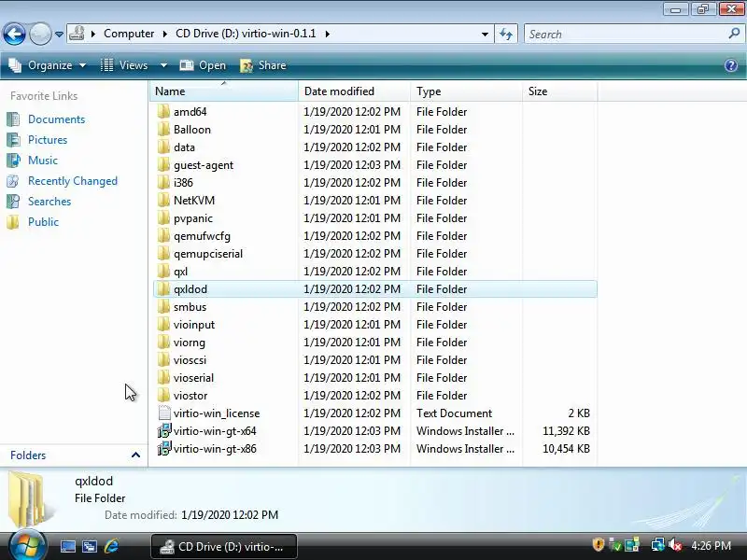Click the 11,392 KB size cell

click(x=566, y=431)
